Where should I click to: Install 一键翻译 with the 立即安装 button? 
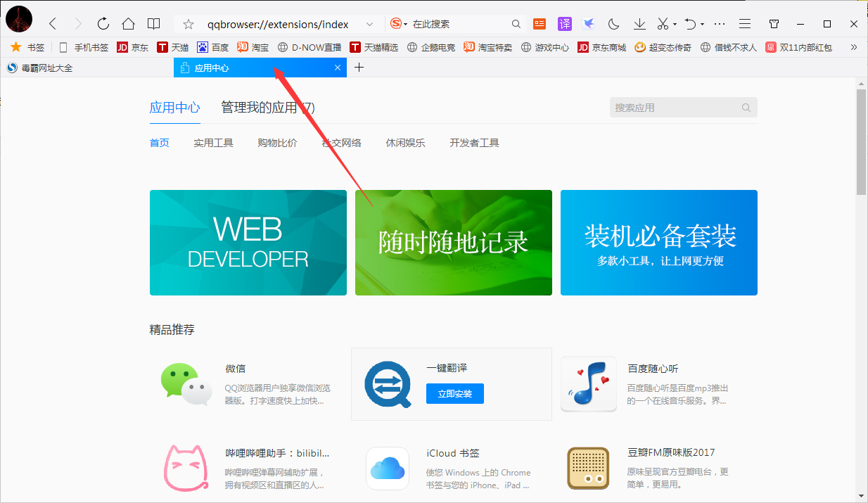tap(454, 393)
